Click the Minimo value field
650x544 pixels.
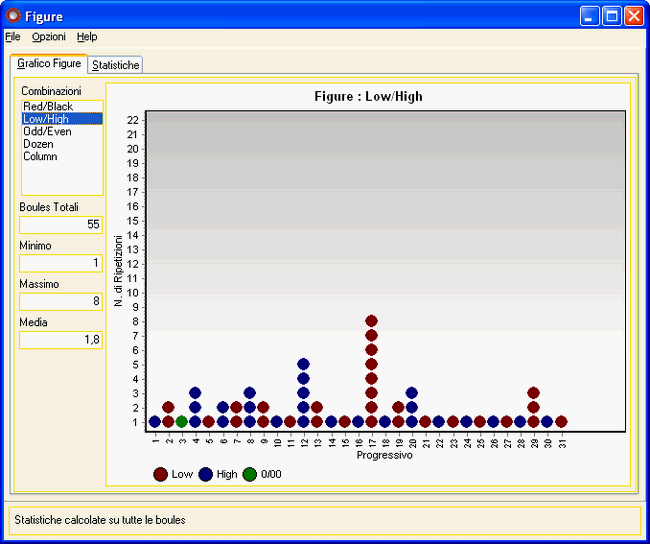61,263
